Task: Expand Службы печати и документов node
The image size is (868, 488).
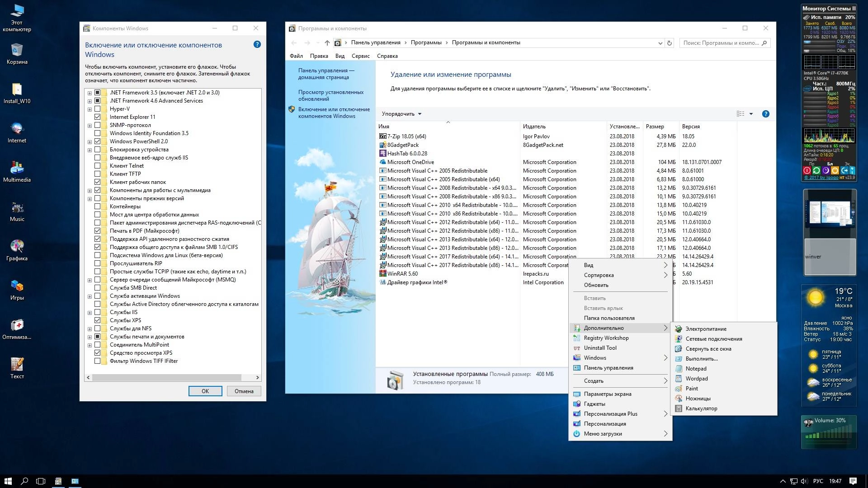Action: click(90, 337)
